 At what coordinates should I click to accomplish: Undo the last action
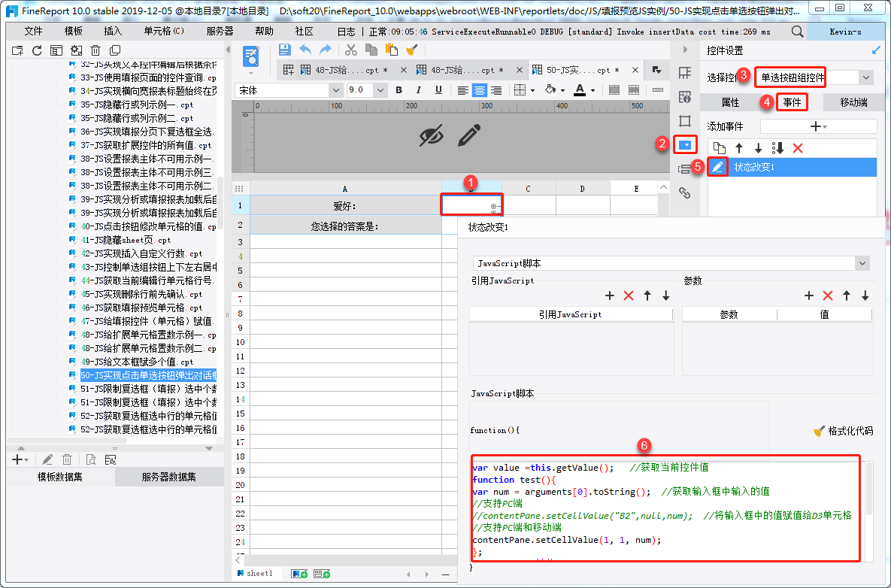[x=305, y=50]
